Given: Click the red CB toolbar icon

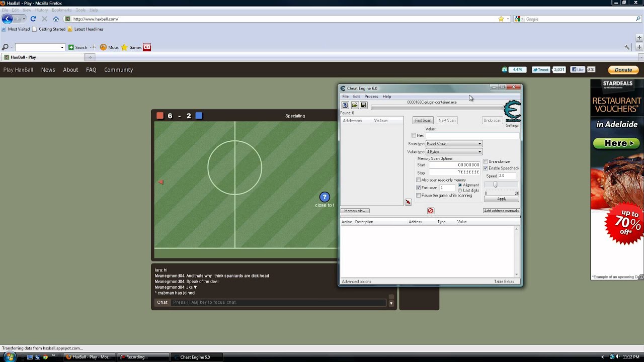Looking at the screenshot, I should coord(147,47).
